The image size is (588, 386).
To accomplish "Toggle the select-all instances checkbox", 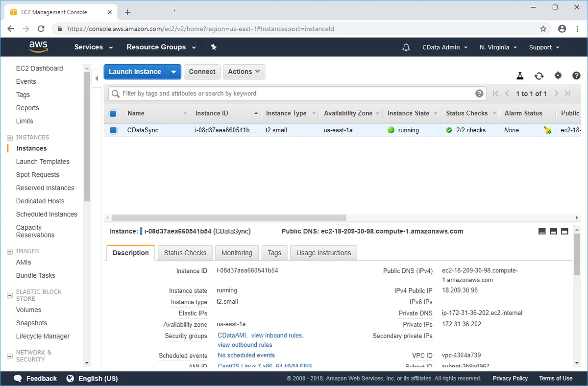I will coord(113,114).
